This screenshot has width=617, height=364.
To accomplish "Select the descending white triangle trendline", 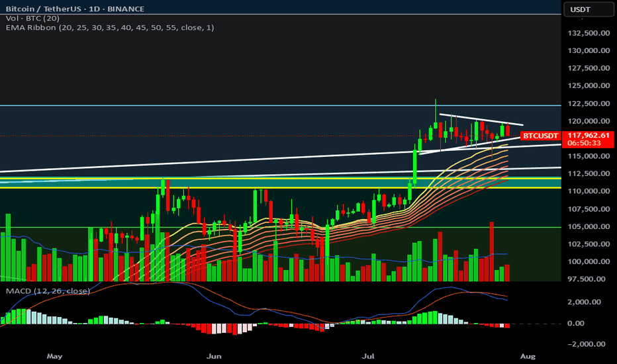I will (481, 120).
